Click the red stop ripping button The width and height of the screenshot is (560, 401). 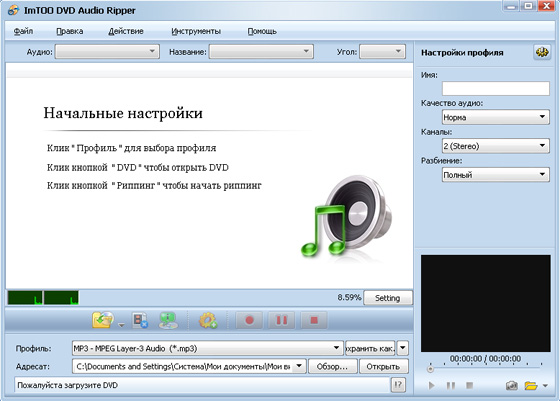pyautogui.click(x=314, y=320)
